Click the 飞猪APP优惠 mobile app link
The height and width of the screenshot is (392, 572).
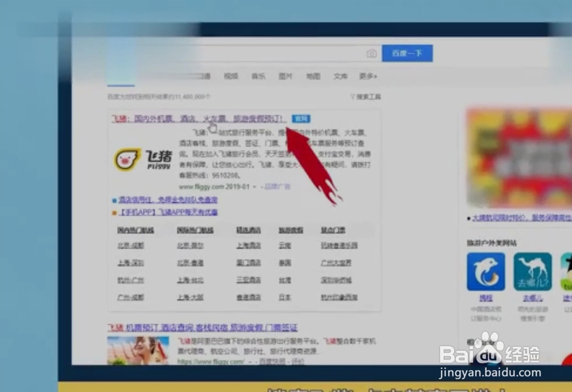click(169, 212)
